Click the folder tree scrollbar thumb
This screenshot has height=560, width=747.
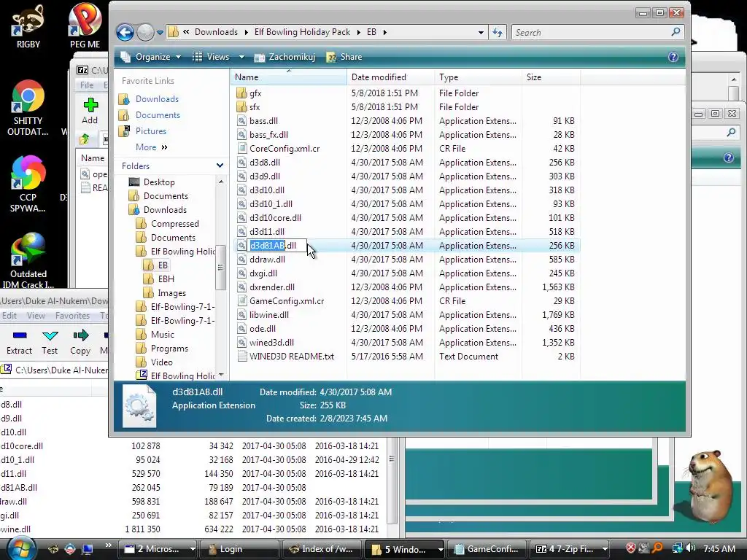click(x=220, y=267)
